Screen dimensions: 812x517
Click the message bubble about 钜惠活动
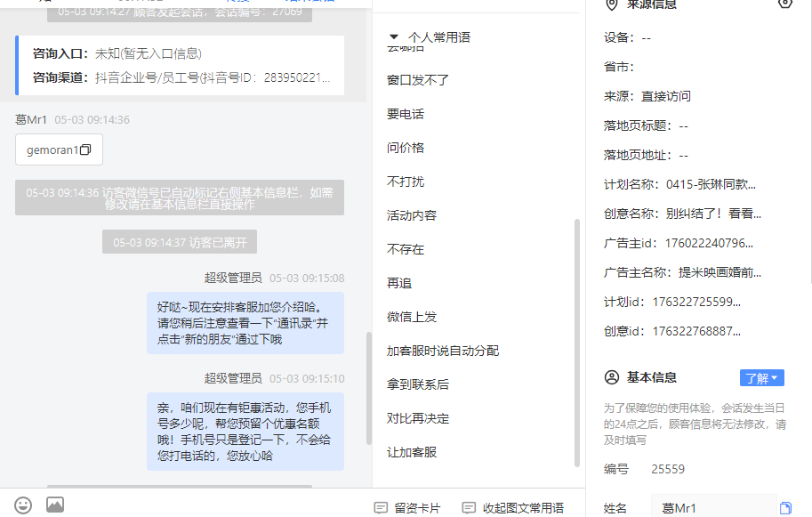click(x=245, y=432)
